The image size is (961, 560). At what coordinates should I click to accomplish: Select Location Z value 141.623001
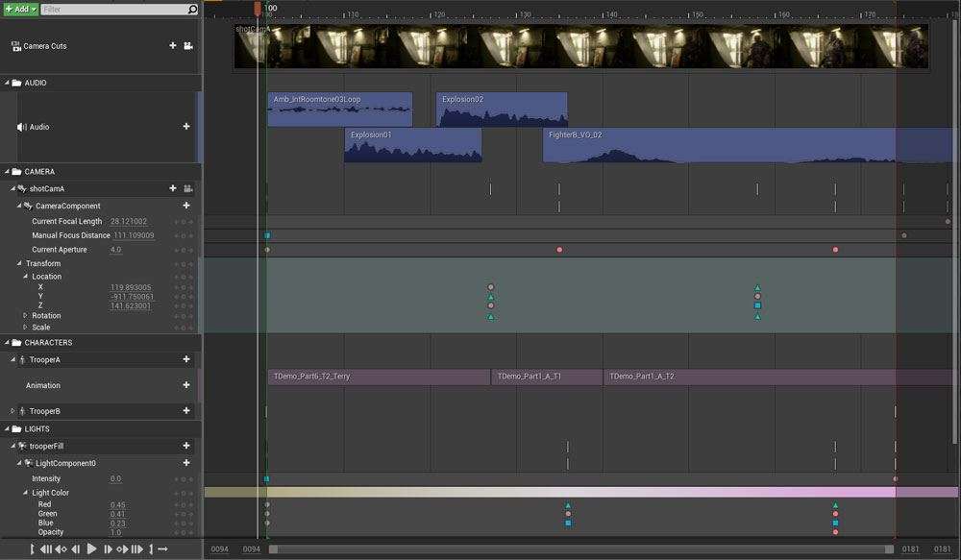tap(131, 305)
